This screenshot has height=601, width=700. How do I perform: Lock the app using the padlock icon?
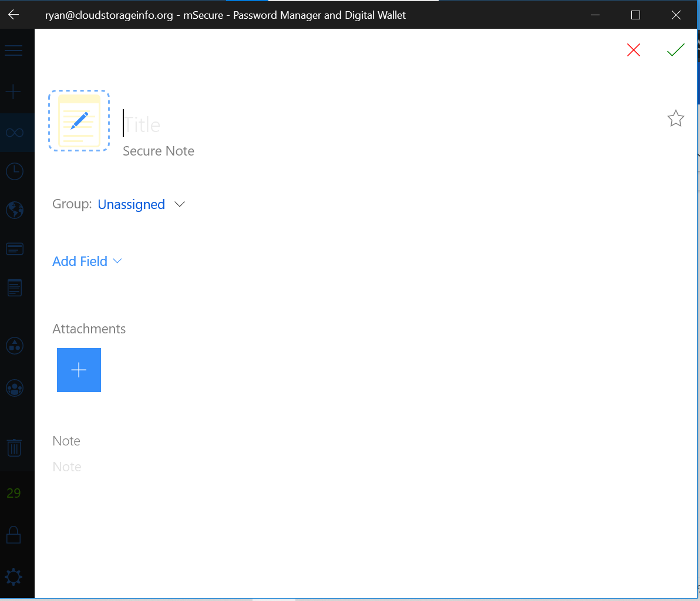pyautogui.click(x=14, y=535)
